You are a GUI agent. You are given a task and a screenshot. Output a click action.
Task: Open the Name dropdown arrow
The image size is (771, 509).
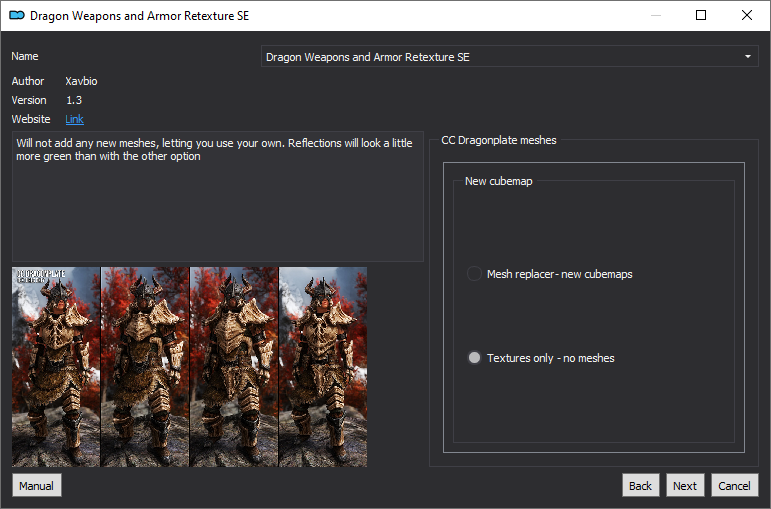point(747,57)
